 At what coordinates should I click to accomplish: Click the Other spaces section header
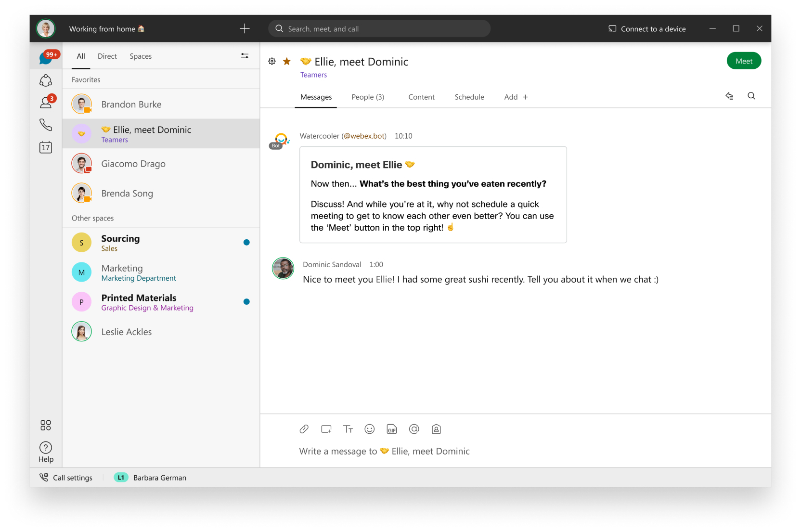point(93,218)
